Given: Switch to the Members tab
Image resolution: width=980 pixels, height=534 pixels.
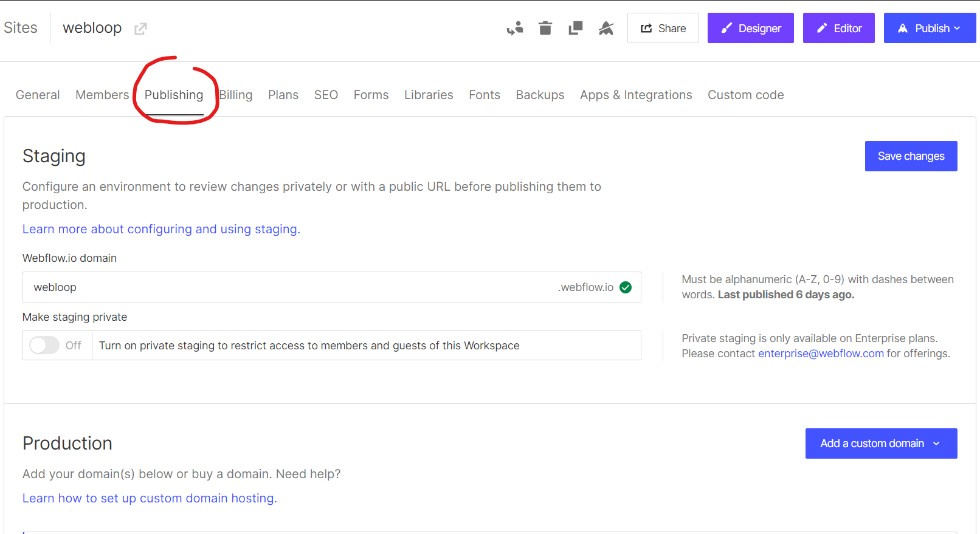Looking at the screenshot, I should click(102, 95).
